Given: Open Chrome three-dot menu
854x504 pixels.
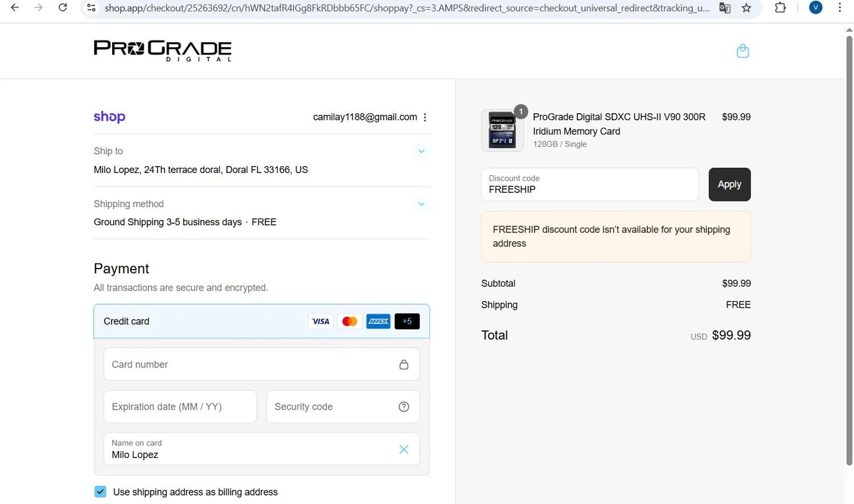Looking at the screenshot, I should tap(840, 7).
